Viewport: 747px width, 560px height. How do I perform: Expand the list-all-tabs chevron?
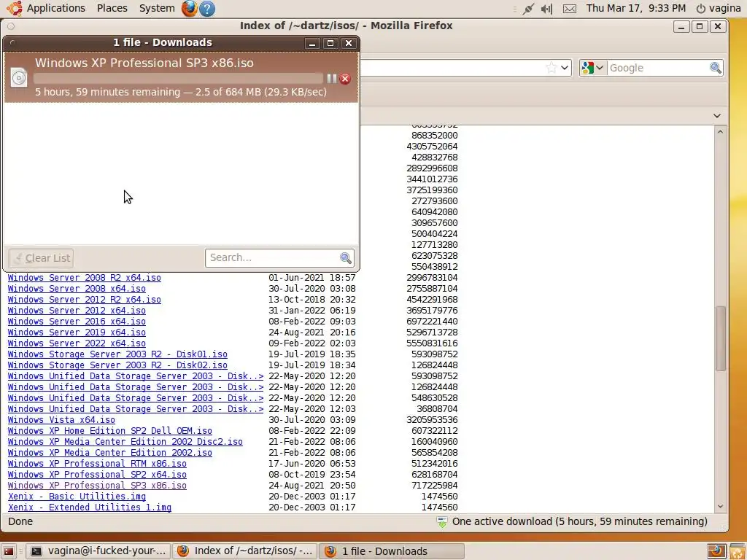(717, 116)
